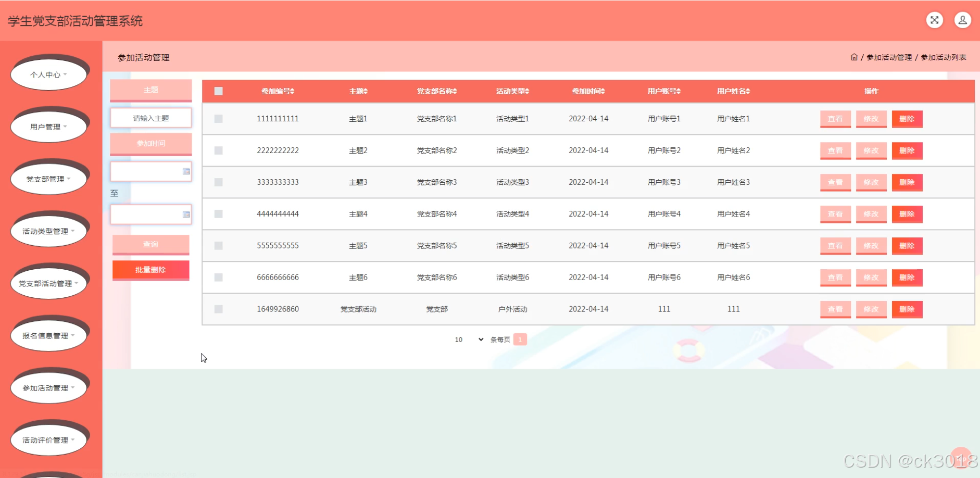Viewport: 980px width, 478px height.
Task: Check the row 1649926860 checkbox
Action: (x=219, y=309)
